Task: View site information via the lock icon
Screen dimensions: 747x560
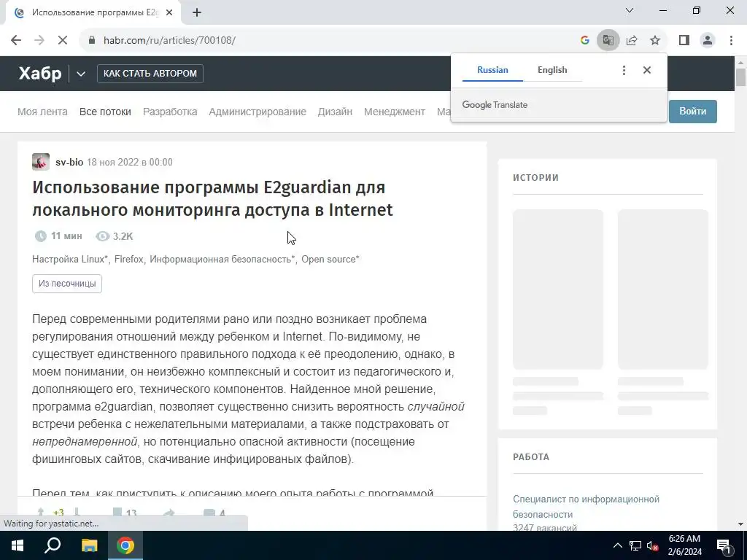Action: click(92, 41)
